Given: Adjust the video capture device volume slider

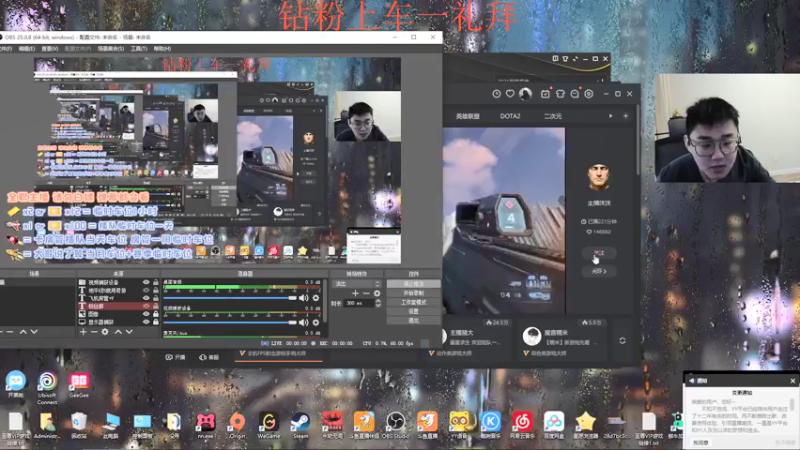Looking at the screenshot, I should 230,322.
